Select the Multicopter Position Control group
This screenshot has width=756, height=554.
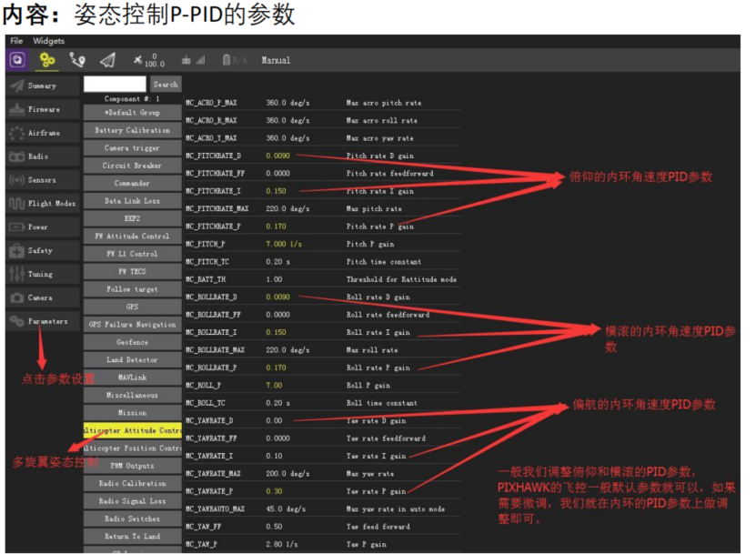[135, 448]
